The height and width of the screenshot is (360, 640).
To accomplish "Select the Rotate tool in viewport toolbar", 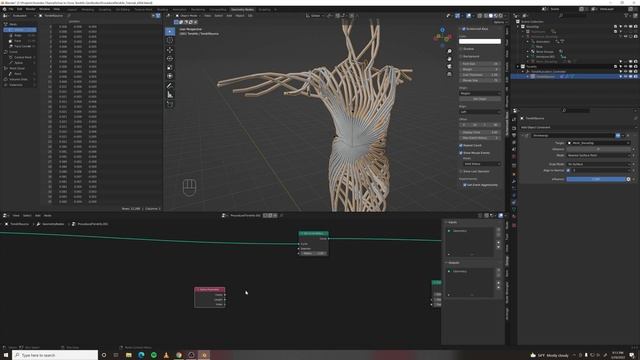I will tap(170, 59).
